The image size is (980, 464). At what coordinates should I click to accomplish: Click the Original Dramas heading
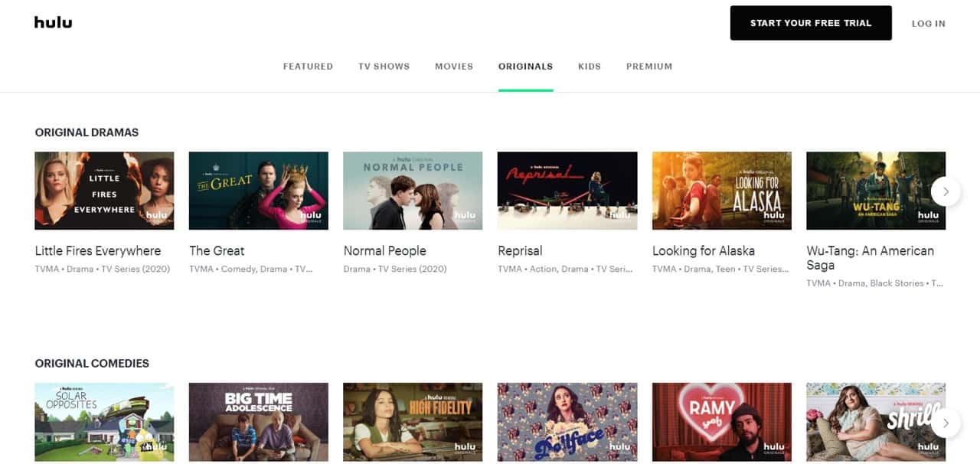[x=87, y=132]
